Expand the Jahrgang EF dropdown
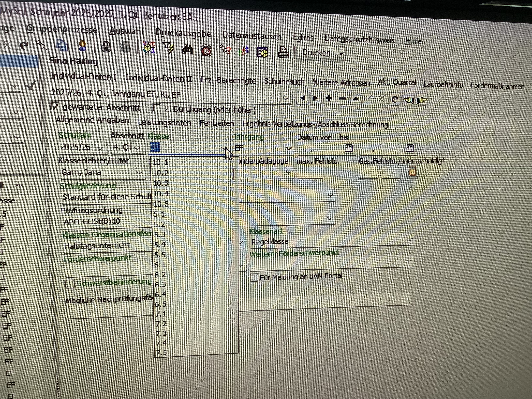The width and height of the screenshot is (532, 399). pyautogui.click(x=289, y=149)
